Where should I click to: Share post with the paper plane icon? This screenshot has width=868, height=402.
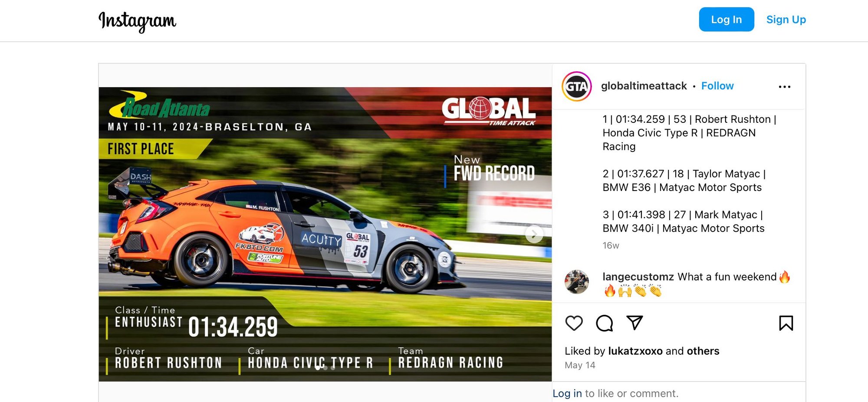635,323
